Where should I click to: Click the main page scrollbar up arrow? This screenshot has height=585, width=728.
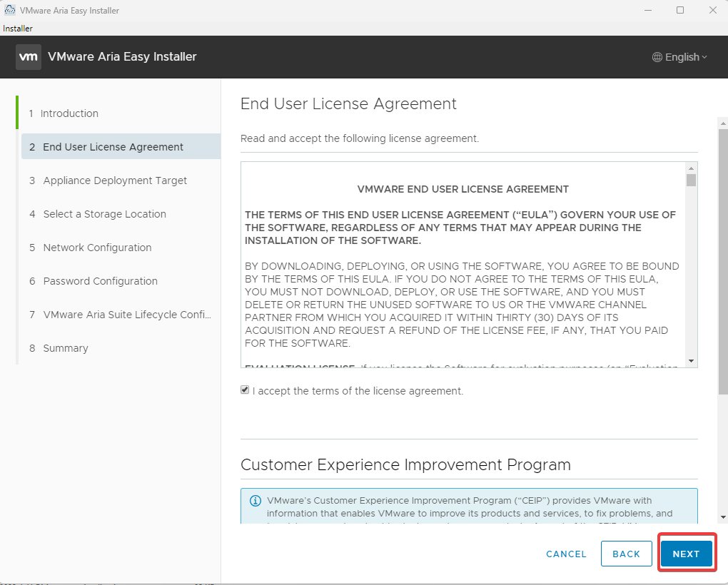click(x=723, y=123)
